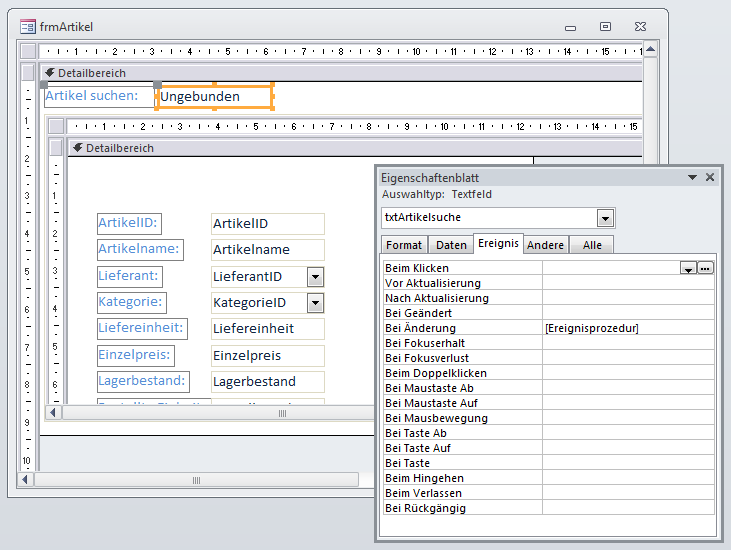This screenshot has width=731, height=550.
Task: Switch to the Format tab
Action: click(x=404, y=245)
